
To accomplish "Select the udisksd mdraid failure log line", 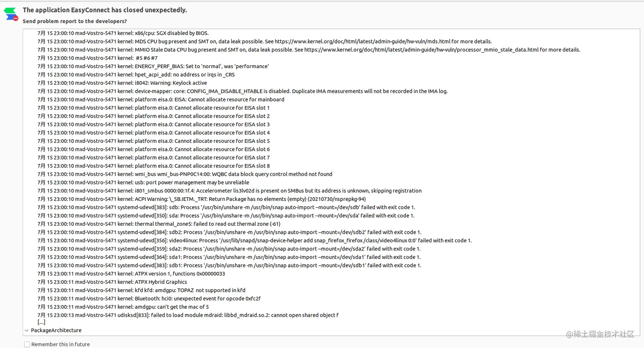I will click(x=187, y=315).
